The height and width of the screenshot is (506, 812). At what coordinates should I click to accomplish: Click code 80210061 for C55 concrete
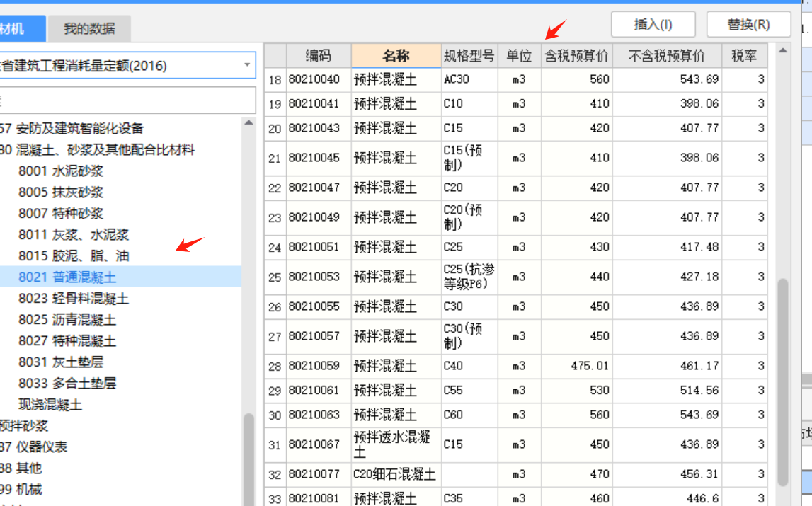pyautogui.click(x=319, y=391)
